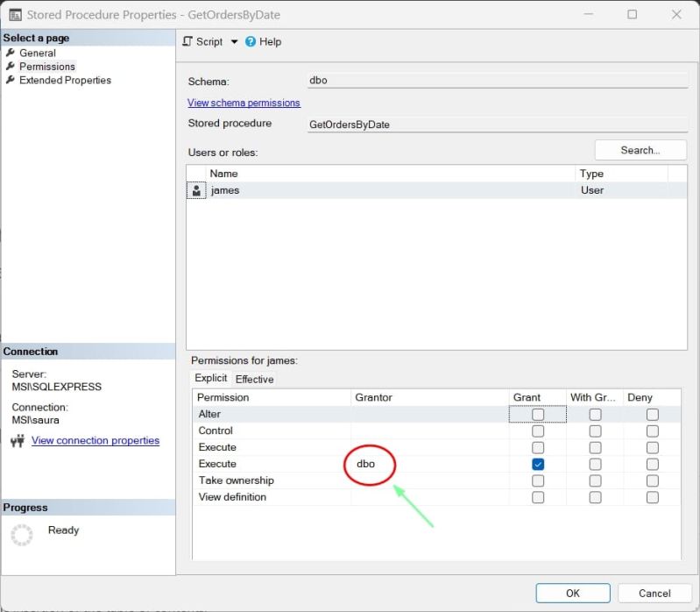The height and width of the screenshot is (612, 700).
Task: Check With Grant for Control permission
Action: pos(595,431)
